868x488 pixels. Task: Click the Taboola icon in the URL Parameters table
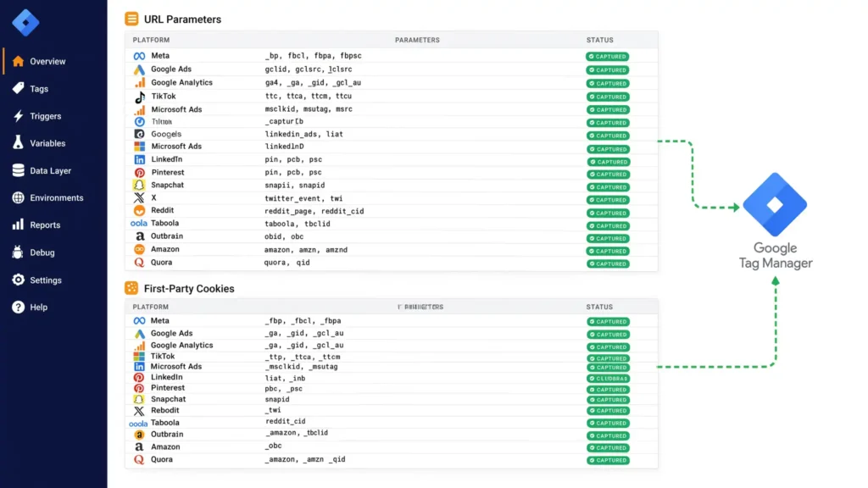click(139, 224)
